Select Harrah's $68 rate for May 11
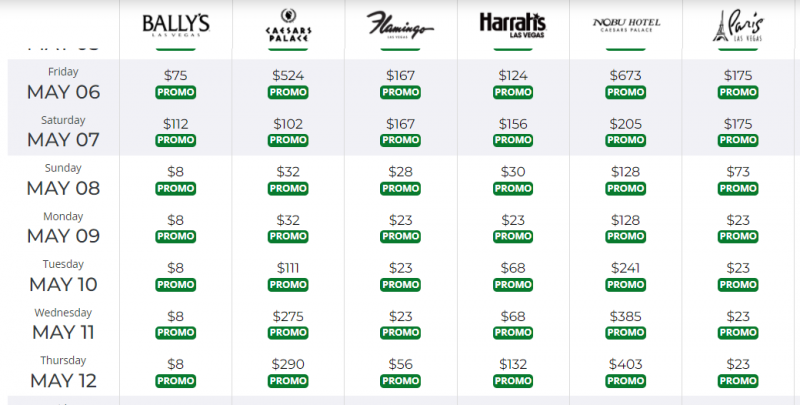 (514, 315)
